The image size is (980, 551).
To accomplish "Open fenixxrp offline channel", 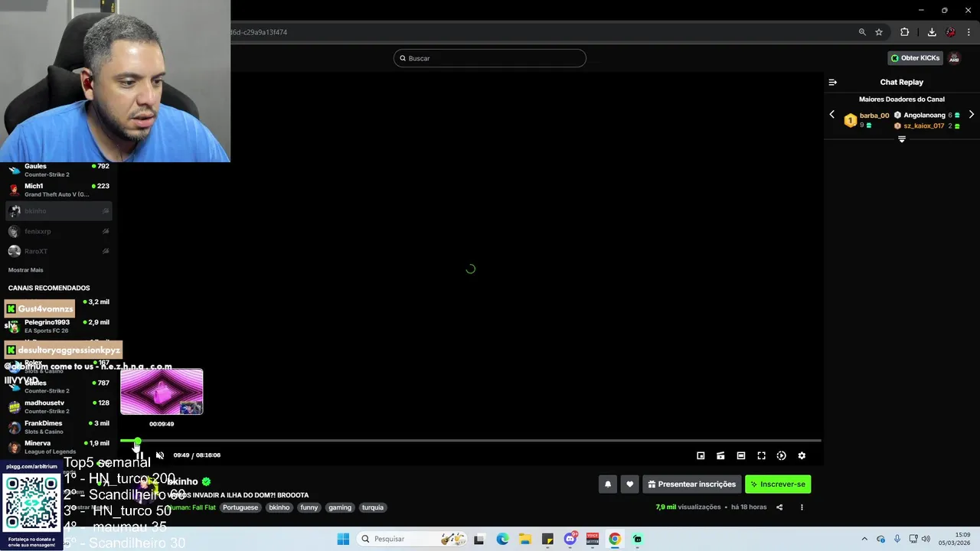I will pyautogui.click(x=59, y=231).
